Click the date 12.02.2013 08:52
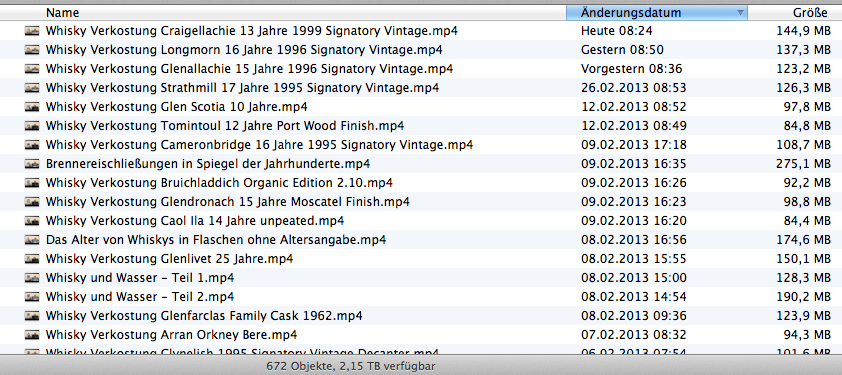Screen dimensions: 842x375 (x=634, y=107)
